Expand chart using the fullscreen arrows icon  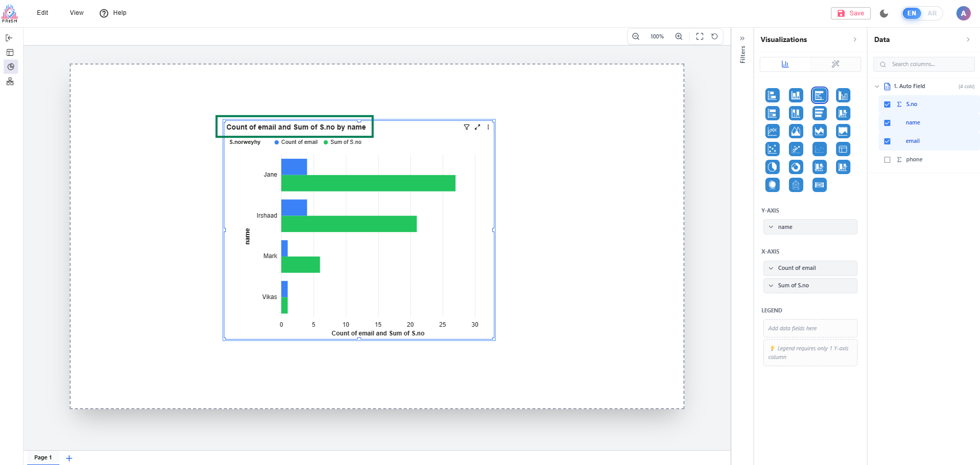tap(477, 127)
